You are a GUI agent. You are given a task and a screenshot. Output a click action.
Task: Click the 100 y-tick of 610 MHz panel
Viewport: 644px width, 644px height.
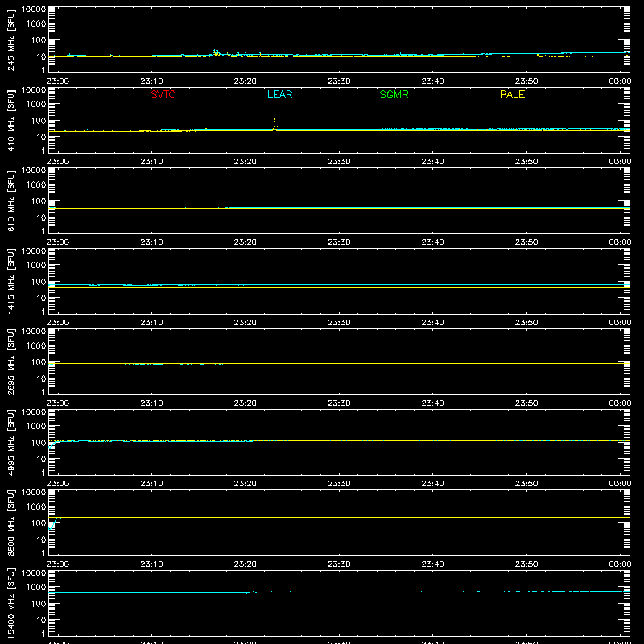click(39, 201)
